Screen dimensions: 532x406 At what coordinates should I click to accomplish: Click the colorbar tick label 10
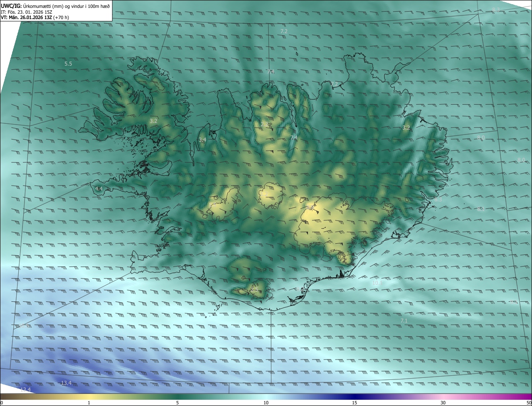(x=266, y=403)
